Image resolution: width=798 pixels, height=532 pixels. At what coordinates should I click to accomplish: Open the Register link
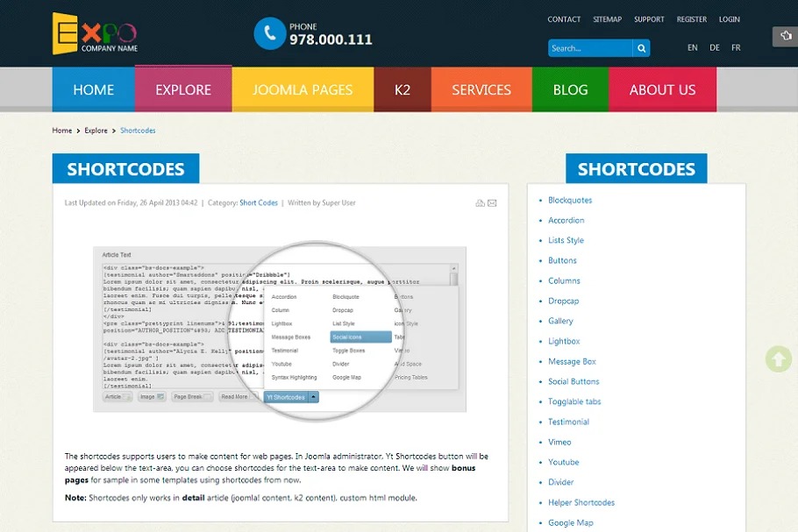(691, 19)
